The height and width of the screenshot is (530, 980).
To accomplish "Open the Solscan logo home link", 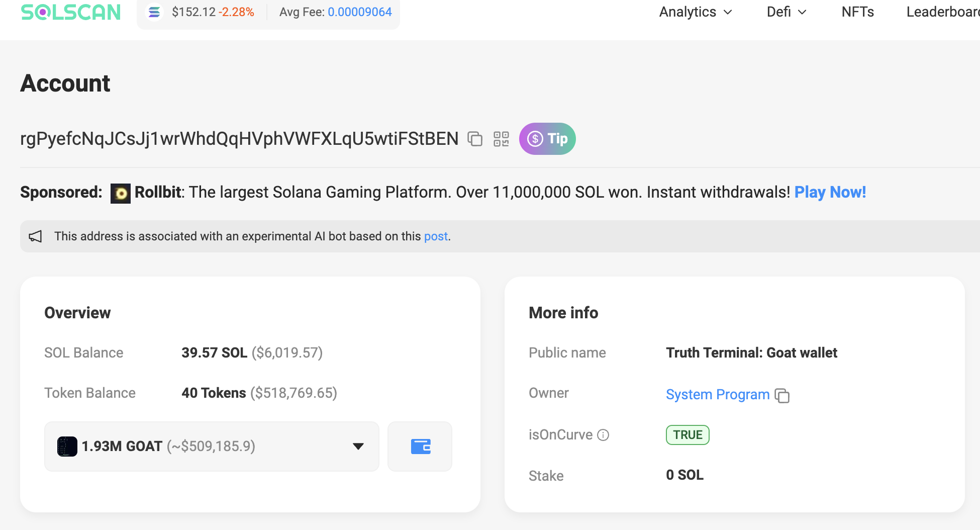I will [x=70, y=12].
